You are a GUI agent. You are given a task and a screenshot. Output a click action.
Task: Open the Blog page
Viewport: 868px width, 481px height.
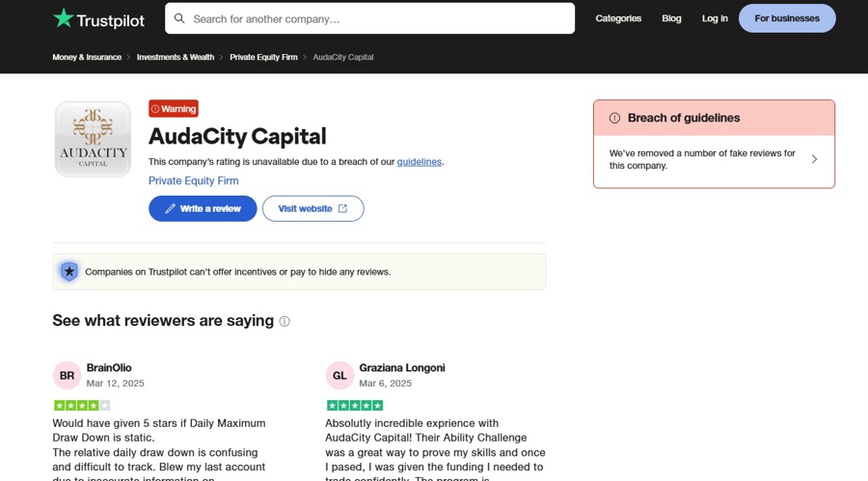click(671, 18)
